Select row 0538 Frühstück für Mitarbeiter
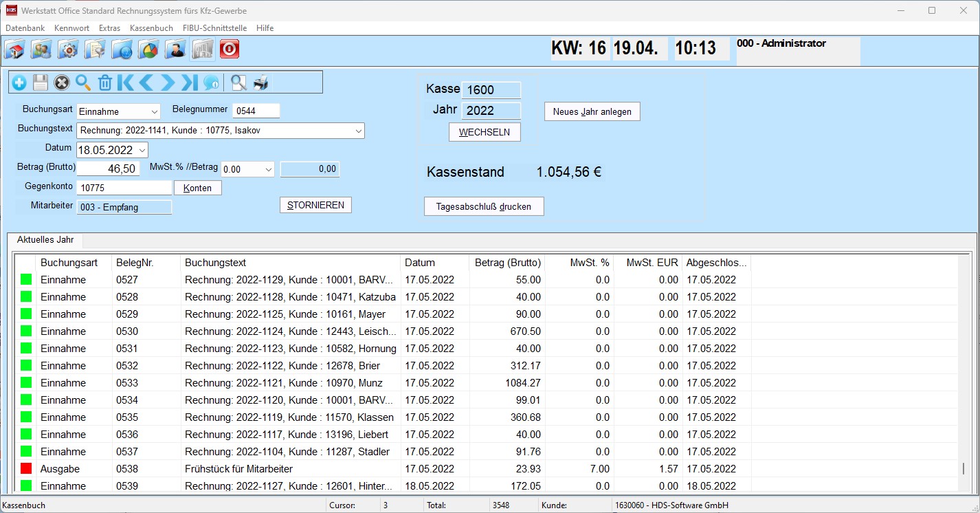This screenshot has width=980, height=513. pos(486,469)
